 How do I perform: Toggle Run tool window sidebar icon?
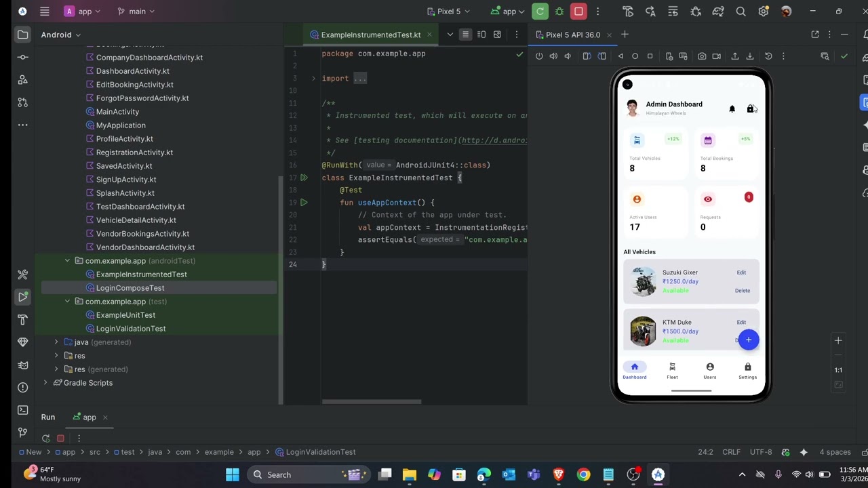(x=22, y=297)
